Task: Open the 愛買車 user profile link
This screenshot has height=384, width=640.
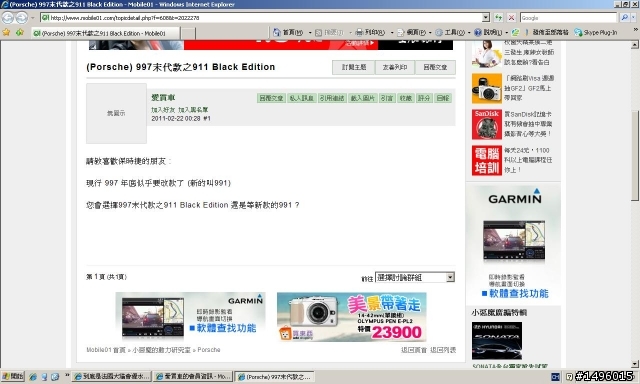Action: (x=163, y=98)
